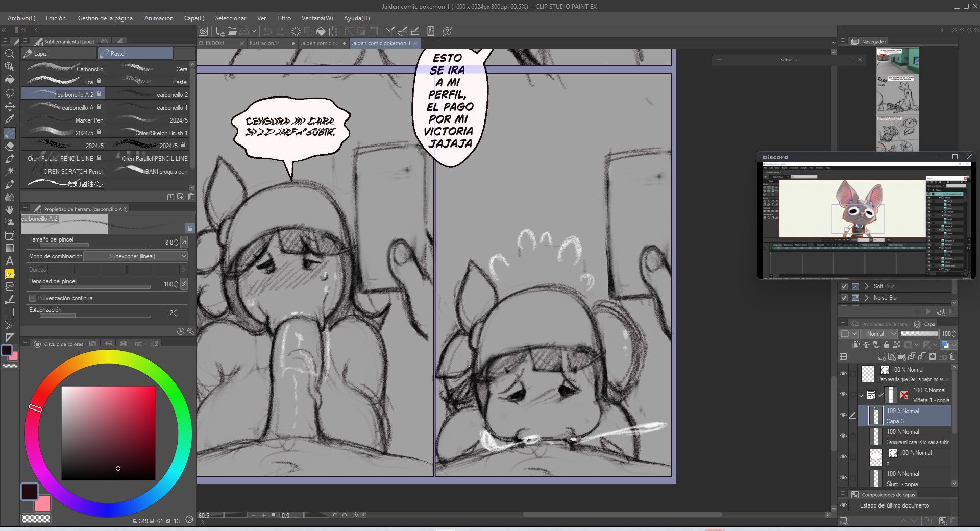Select the Eyedropper tool
The width and height of the screenshot is (980, 531).
pyautogui.click(x=9, y=119)
